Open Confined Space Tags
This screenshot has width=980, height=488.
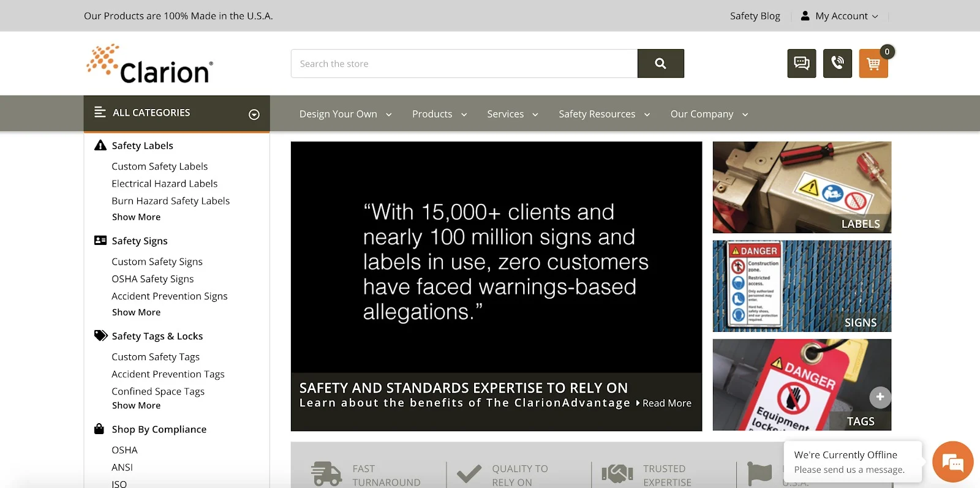[x=158, y=391]
